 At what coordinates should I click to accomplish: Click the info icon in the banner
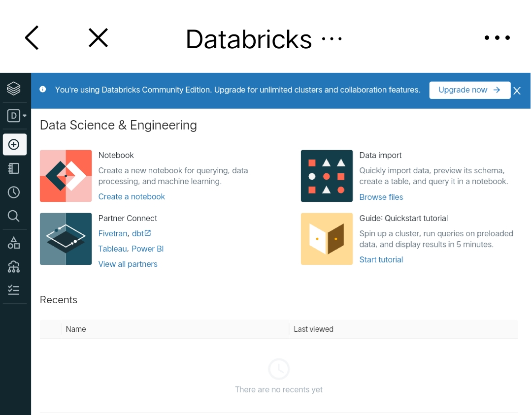42,89
